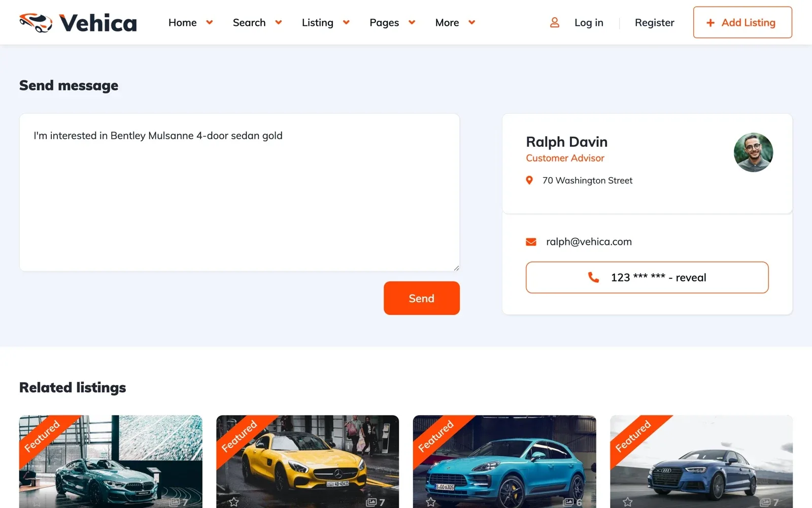Click Ralph Davin's profile photo
The image size is (812, 508).
[x=753, y=152]
